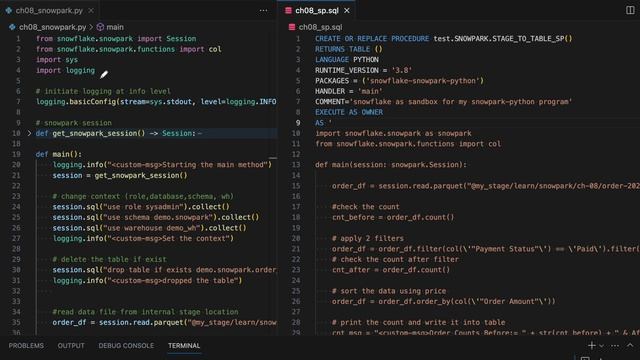
Task: Click 'cnt_after = order_df.count()' line
Action: [391, 270]
